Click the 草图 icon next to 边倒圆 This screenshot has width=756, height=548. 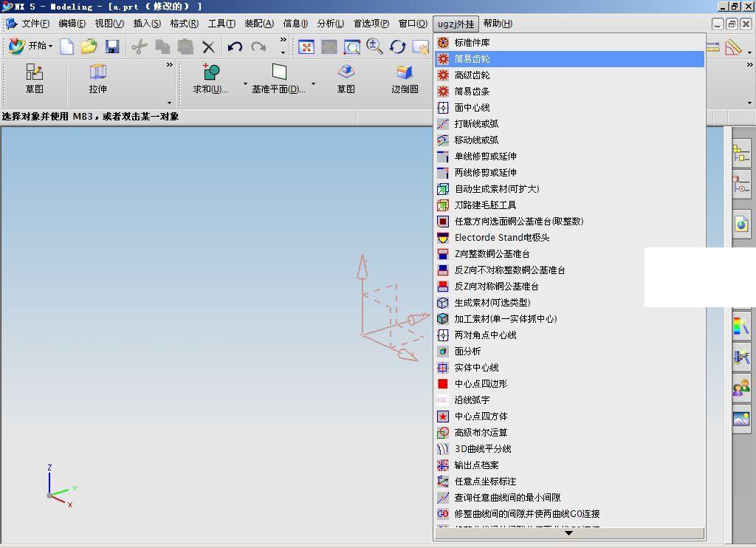pos(346,78)
